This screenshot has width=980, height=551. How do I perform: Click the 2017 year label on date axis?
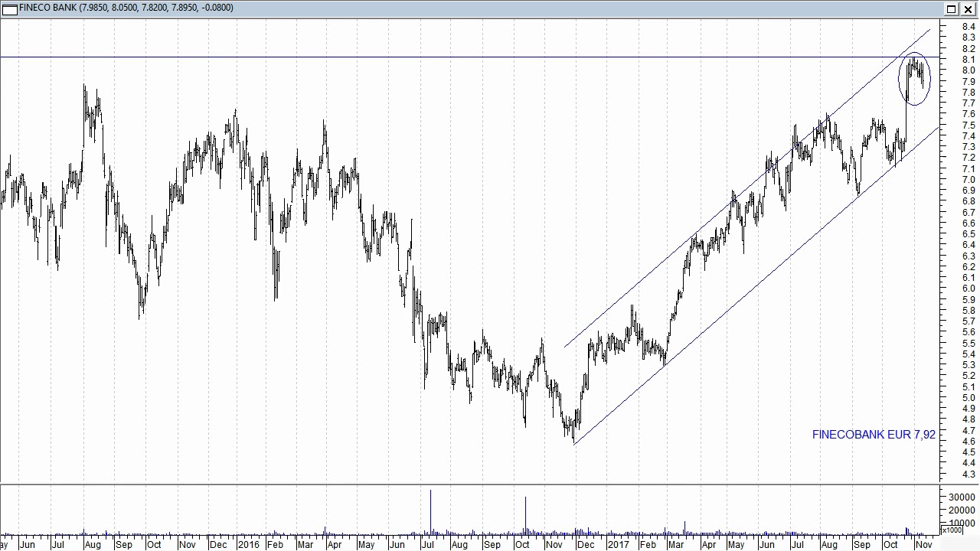(617, 545)
